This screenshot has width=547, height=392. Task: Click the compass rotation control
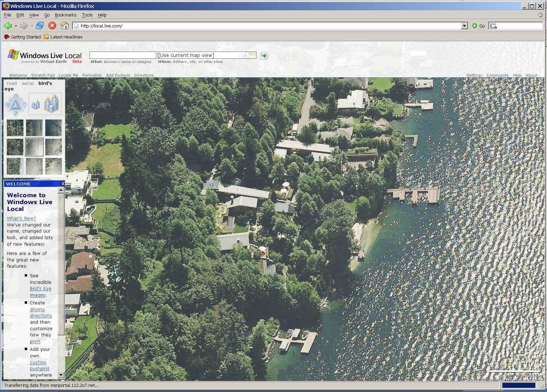15,104
